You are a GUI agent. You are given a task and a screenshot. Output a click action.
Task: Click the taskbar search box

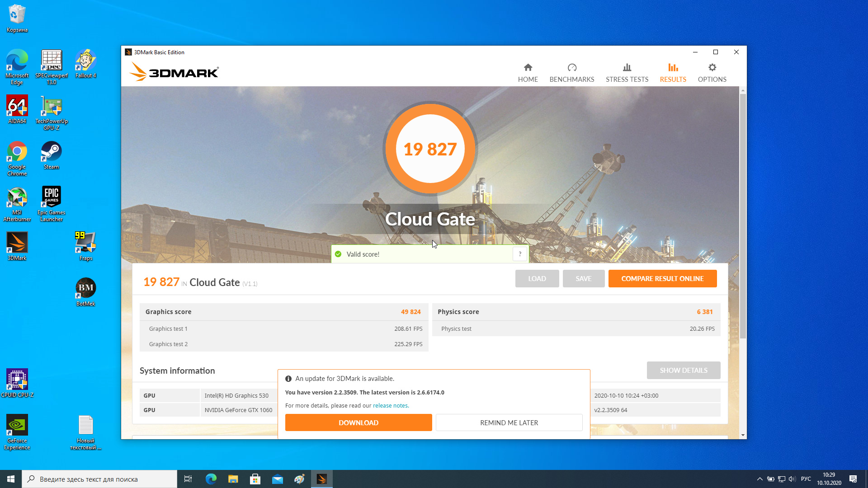point(99,479)
